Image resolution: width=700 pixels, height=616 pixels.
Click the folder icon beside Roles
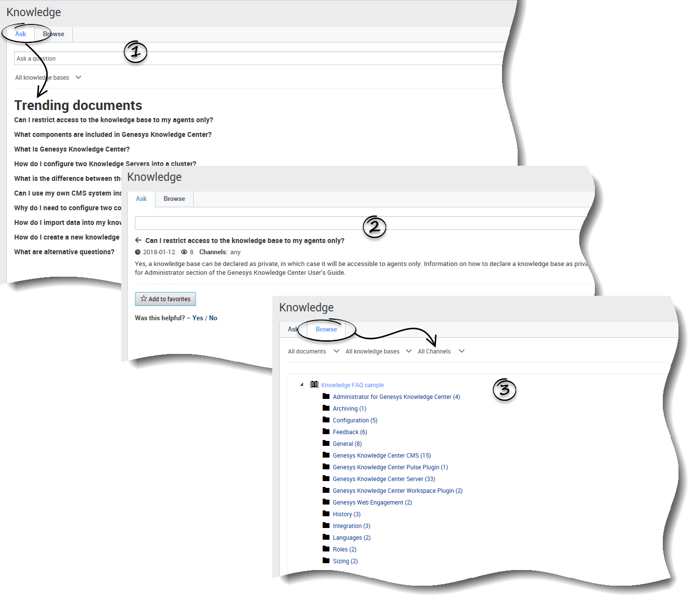pyautogui.click(x=327, y=549)
